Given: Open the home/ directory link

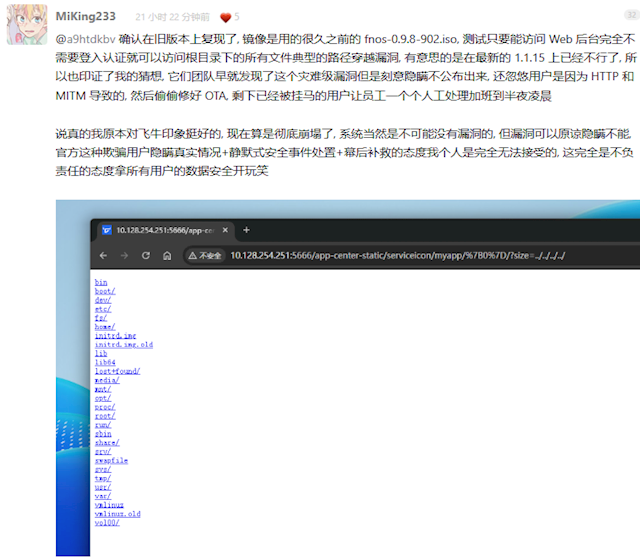Looking at the screenshot, I should click(x=105, y=326).
